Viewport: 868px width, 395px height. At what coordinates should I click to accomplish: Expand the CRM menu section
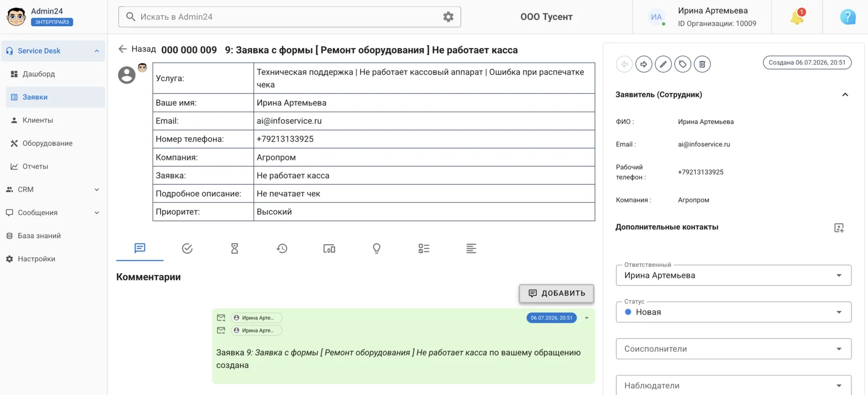pos(97,189)
